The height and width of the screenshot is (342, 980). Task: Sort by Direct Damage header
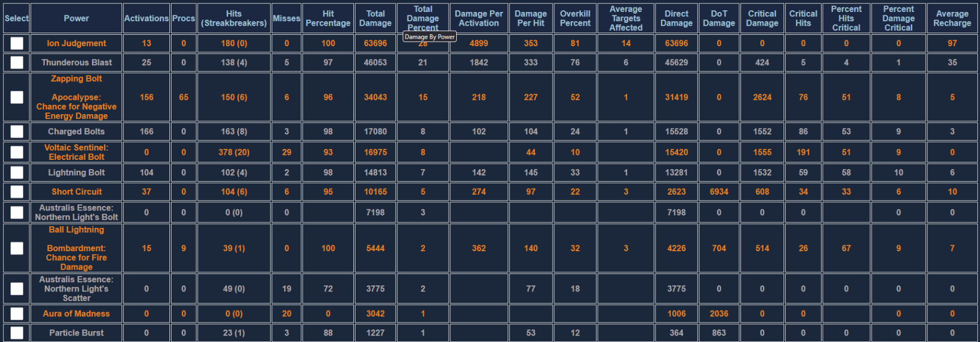pyautogui.click(x=677, y=18)
